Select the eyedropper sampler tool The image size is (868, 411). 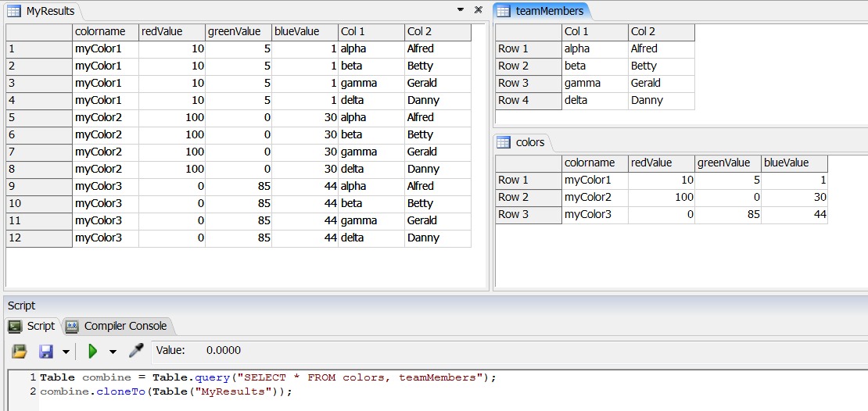pos(136,350)
